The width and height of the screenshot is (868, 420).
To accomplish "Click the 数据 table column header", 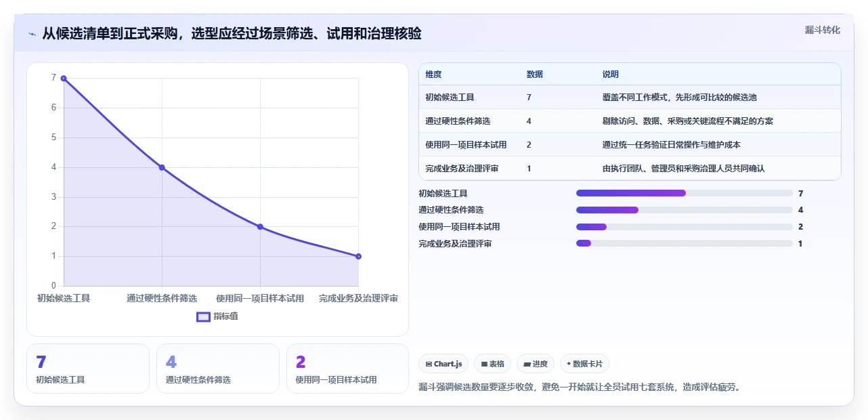I will point(535,75).
